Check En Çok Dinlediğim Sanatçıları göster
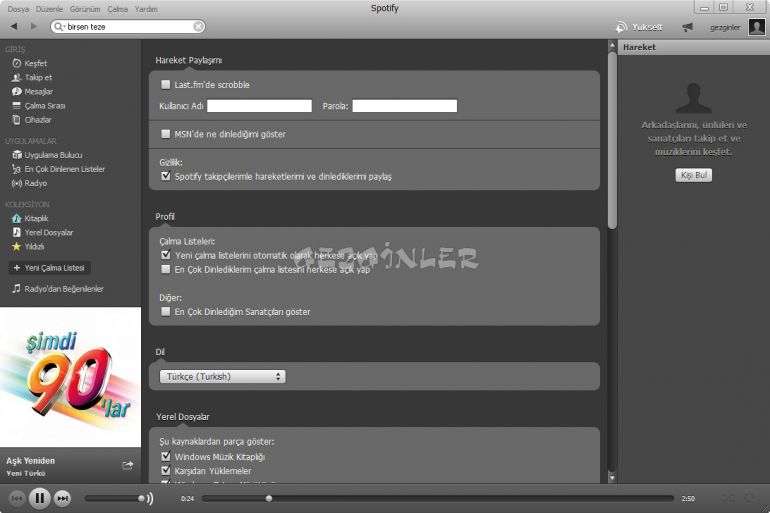This screenshot has width=770, height=513. pos(166,312)
